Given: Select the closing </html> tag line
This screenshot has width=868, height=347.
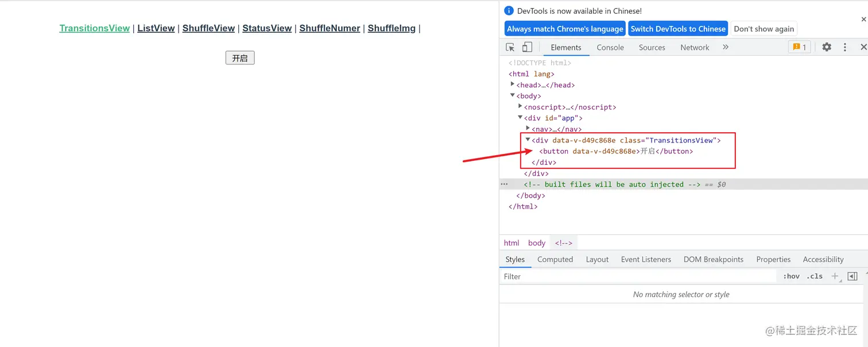Looking at the screenshot, I should click(x=523, y=206).
